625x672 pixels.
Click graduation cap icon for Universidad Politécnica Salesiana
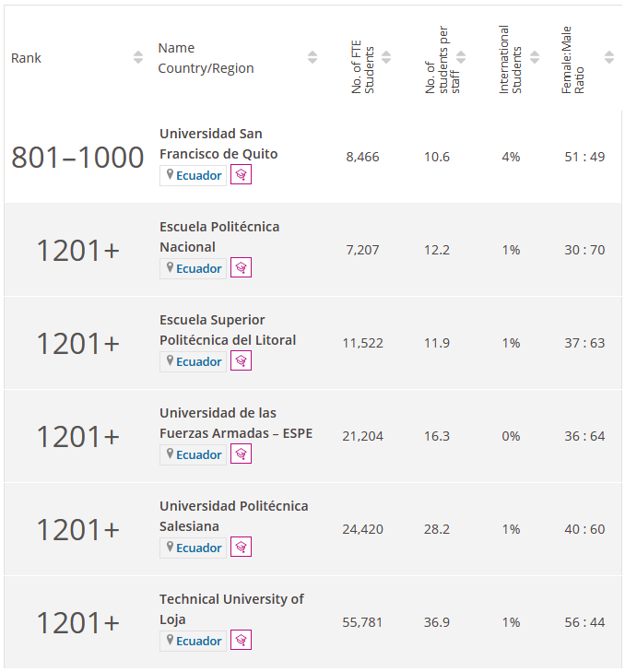pyautogui.click(x=241, y=547)
